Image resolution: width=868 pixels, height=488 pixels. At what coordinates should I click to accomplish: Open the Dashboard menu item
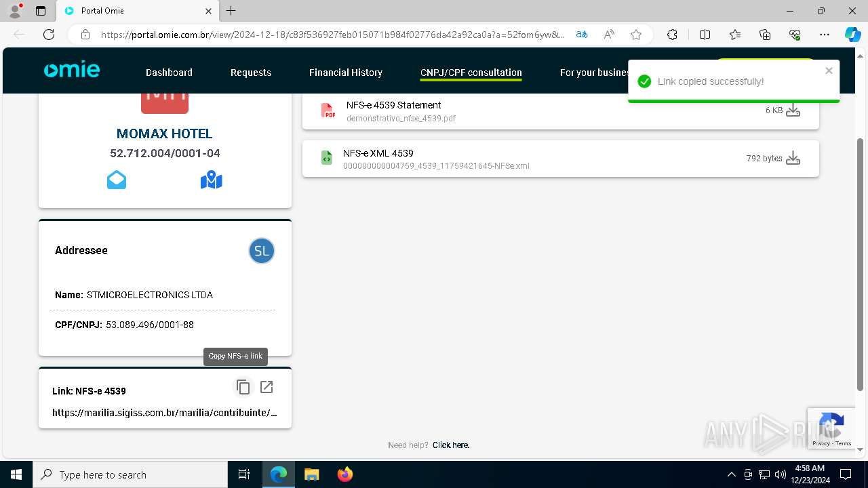169,73
